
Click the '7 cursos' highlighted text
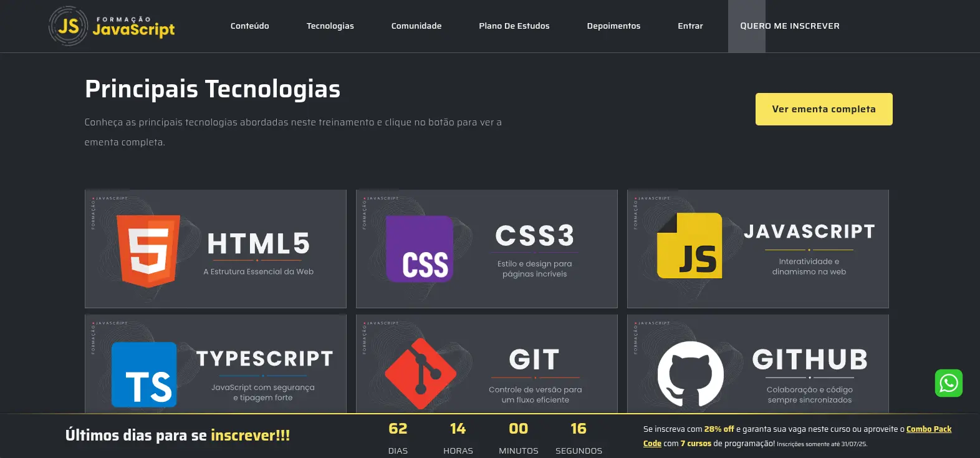696,444
